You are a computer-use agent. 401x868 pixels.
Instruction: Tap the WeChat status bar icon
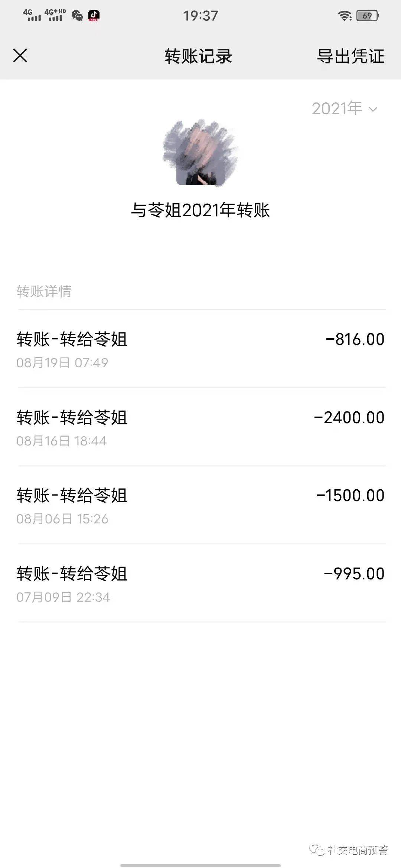pyautogui.click(x=77, y=15)
